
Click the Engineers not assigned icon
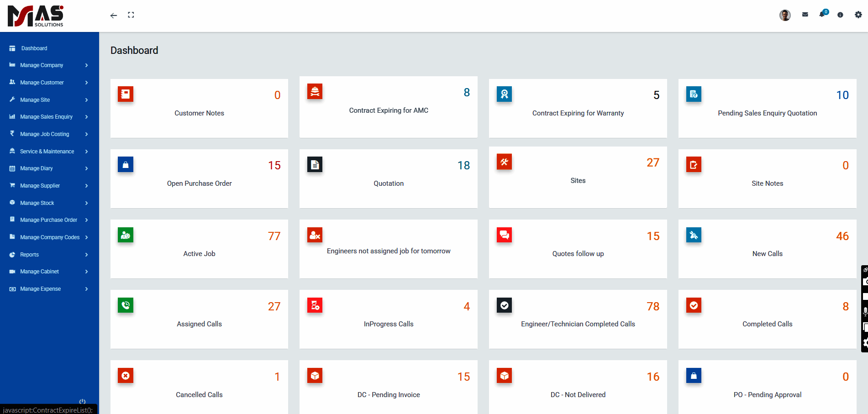pos(315,236)
